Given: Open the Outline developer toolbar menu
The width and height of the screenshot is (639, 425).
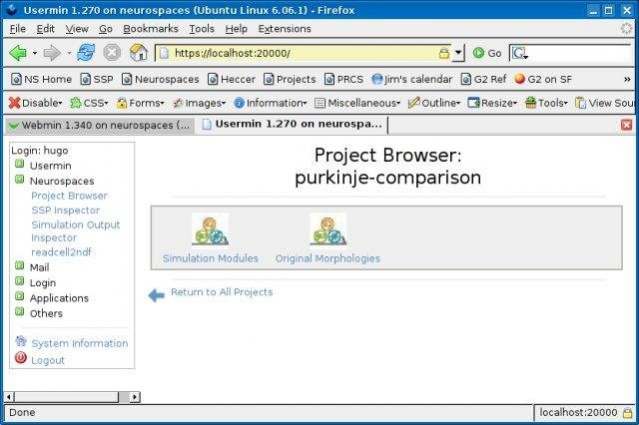Looking at the screenshot, I should click(434, 103).
